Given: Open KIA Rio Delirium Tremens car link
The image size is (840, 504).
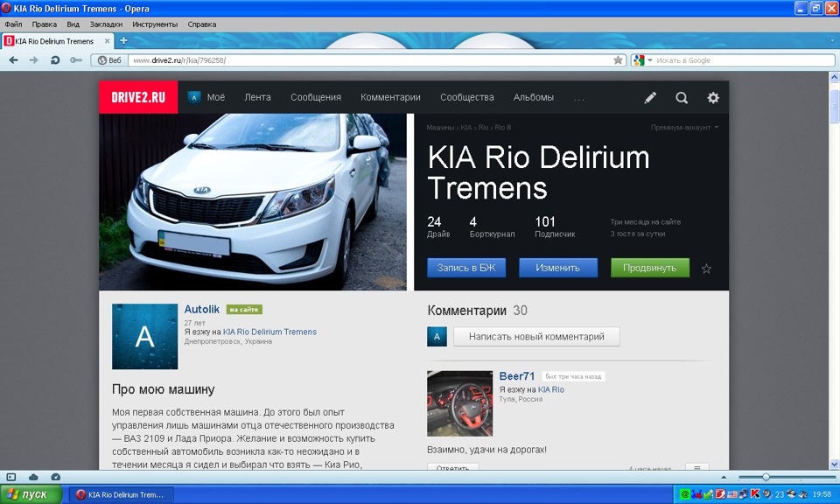Looking at the screenshot, I should 269,332.
